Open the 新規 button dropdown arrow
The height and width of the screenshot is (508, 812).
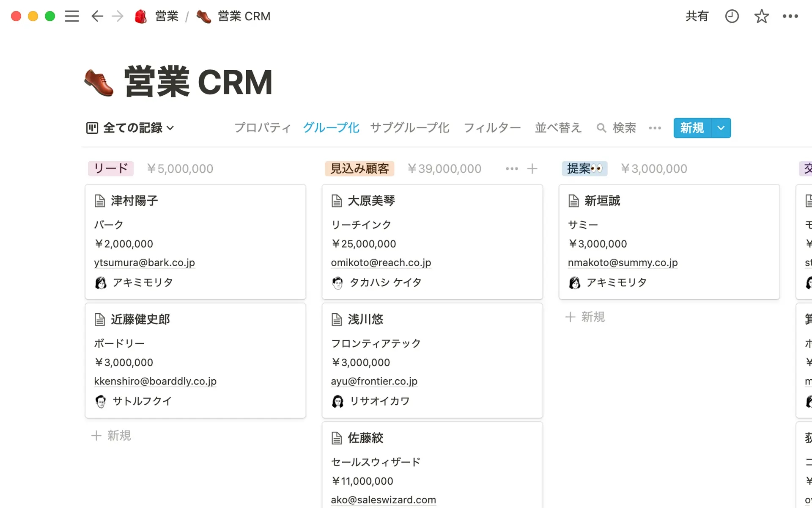pos(721,128)
